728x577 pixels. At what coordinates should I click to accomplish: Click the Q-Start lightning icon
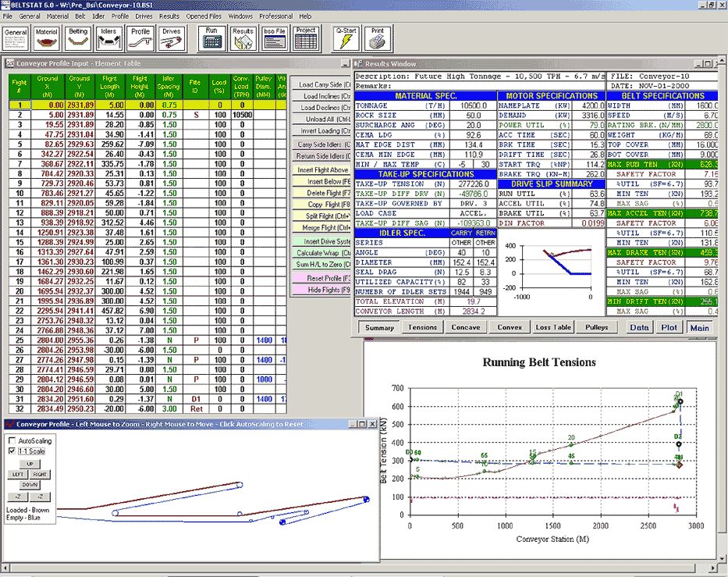(x=346, y=38)
